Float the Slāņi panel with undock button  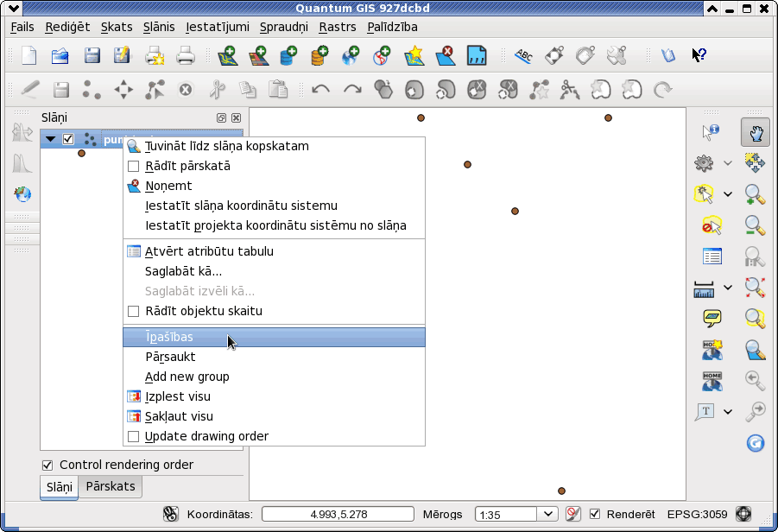pyautogui.click(x=221, y=117)
